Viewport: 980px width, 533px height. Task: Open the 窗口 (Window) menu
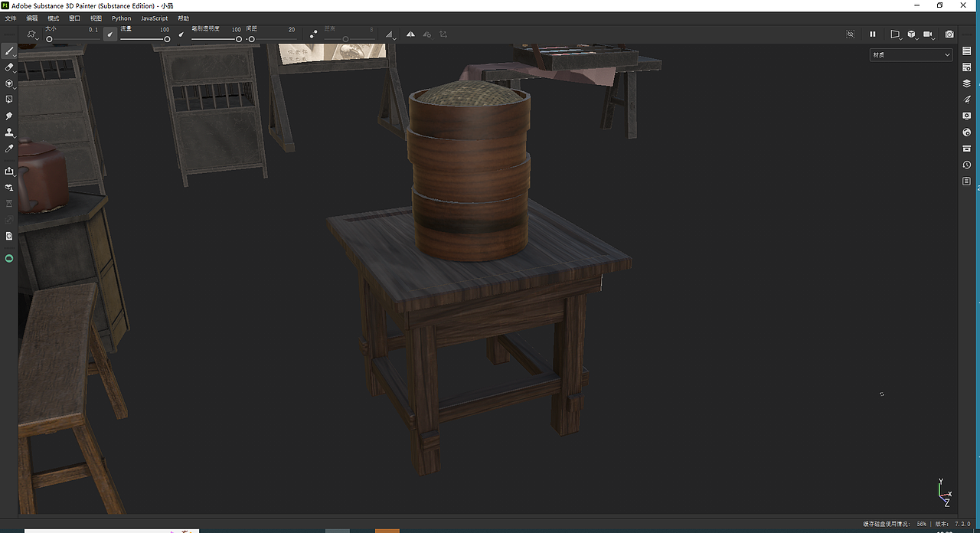tap(74, 18)
